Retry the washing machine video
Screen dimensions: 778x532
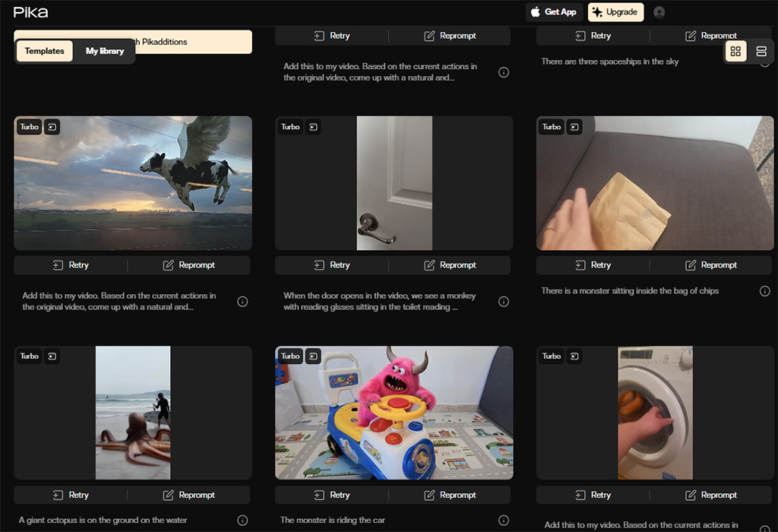(x=593, y=495)
